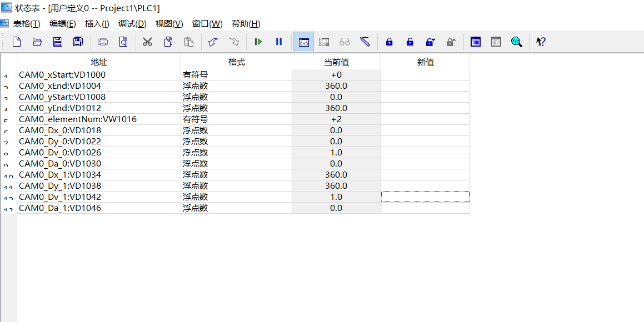Select the CAM0_Dx_1:VD1034 address cell

click(98, 174)
